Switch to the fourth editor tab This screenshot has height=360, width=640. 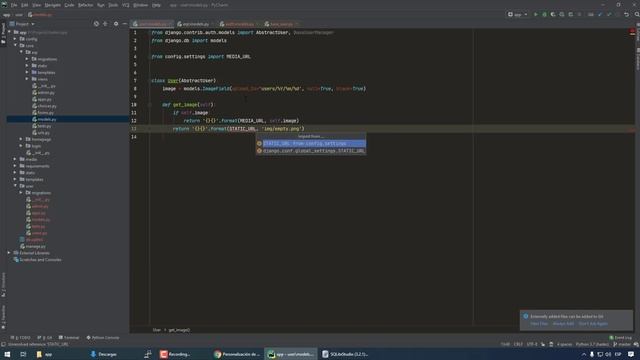coord(282,24)
